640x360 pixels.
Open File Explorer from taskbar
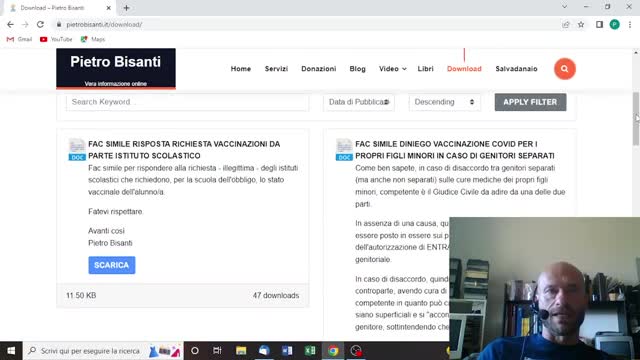point(241,351)
